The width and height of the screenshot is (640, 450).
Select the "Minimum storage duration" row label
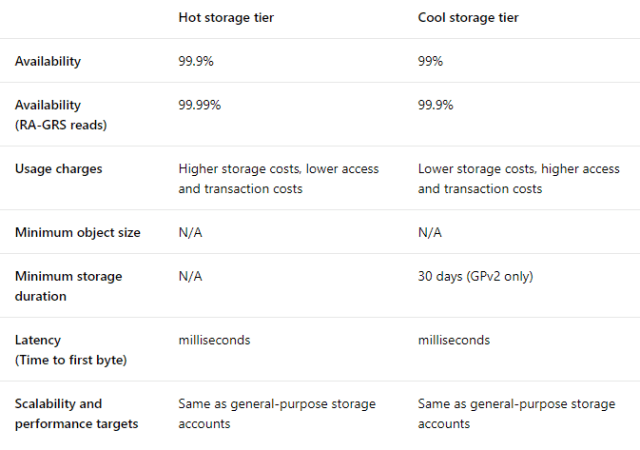[x=68, y=285]
